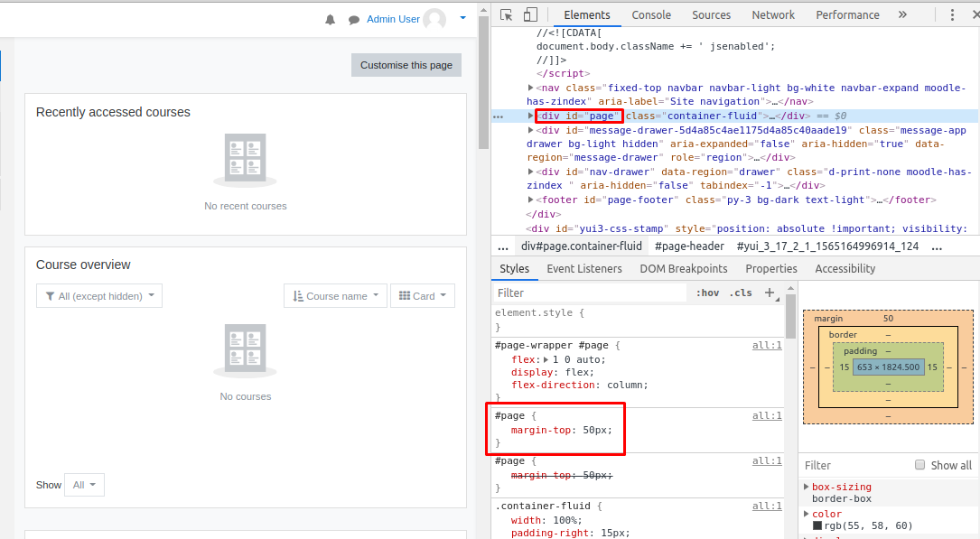Select the #yui_3_17_2_1 breadcrumb item
This screenshot has width=980, height=539.
[x=827, y=246]
